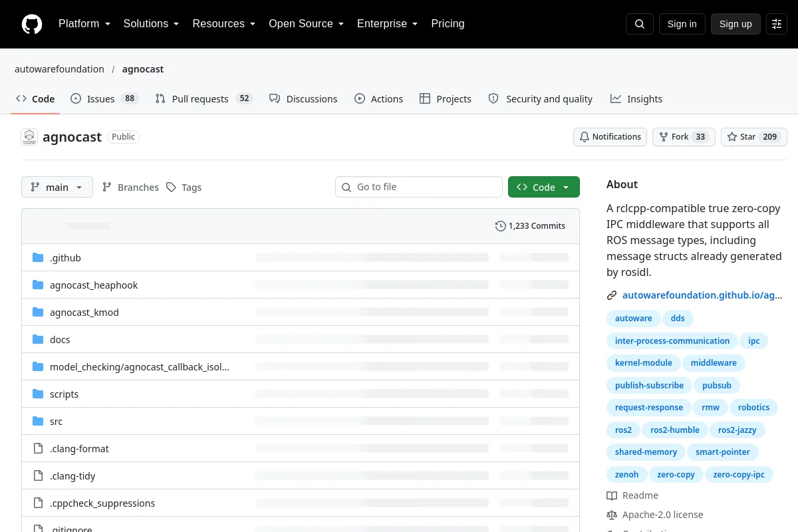The image size is (798, 532).
Task: Fork the agnocast repository
Action: tap(684, 137)
